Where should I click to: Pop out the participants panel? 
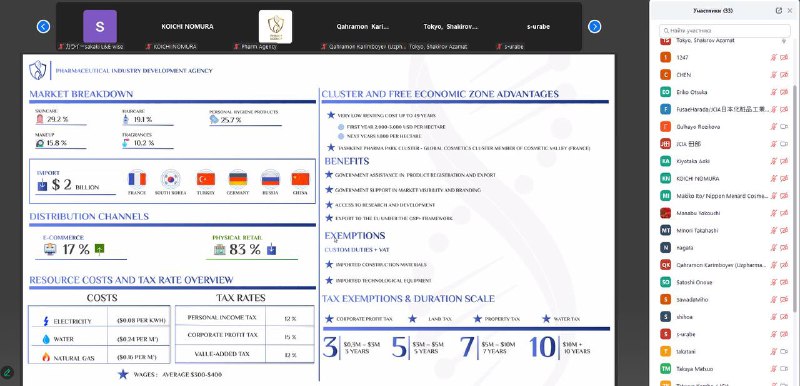coord(779,10)
